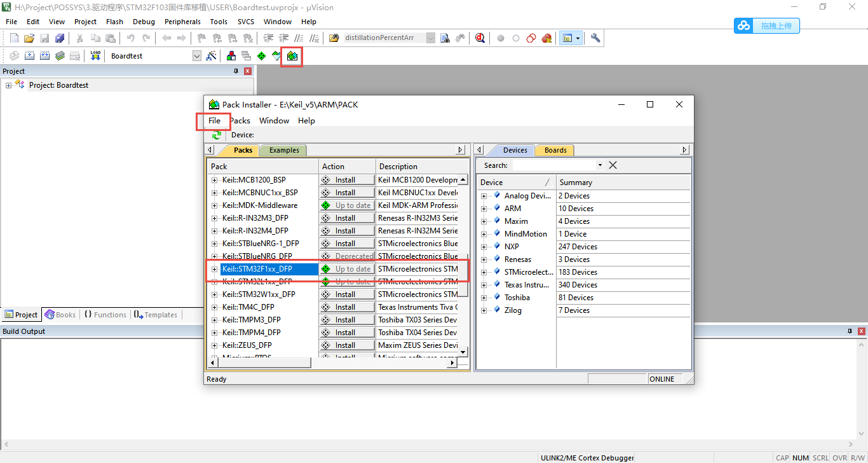Open the Packs menu in Pack Installer
Image resolution: width=868 pixels, height=463 pixels.
tap(240, 121)
